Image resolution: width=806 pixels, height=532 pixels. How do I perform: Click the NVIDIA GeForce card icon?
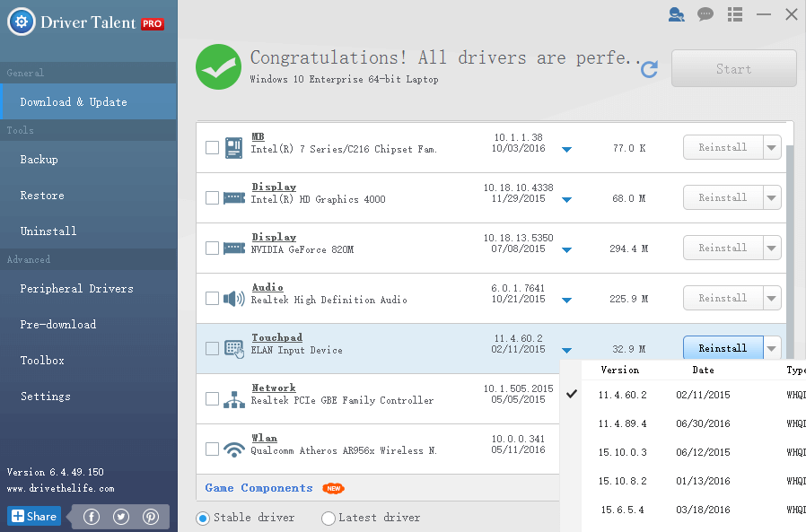click(x=234, y=249)
